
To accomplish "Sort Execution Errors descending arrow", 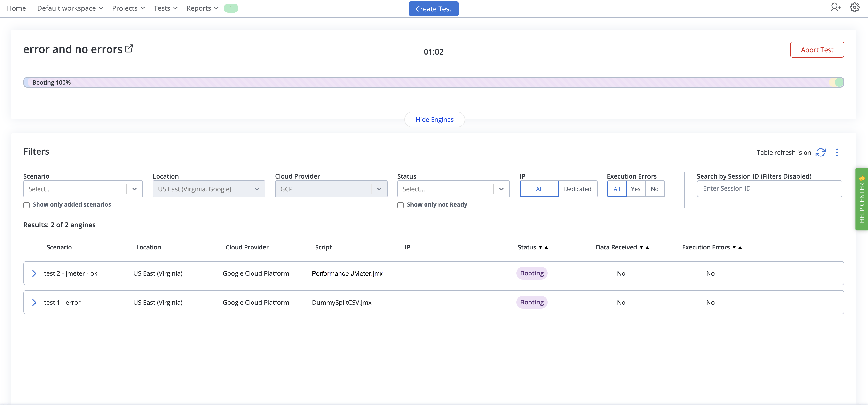I will (734, 247).
